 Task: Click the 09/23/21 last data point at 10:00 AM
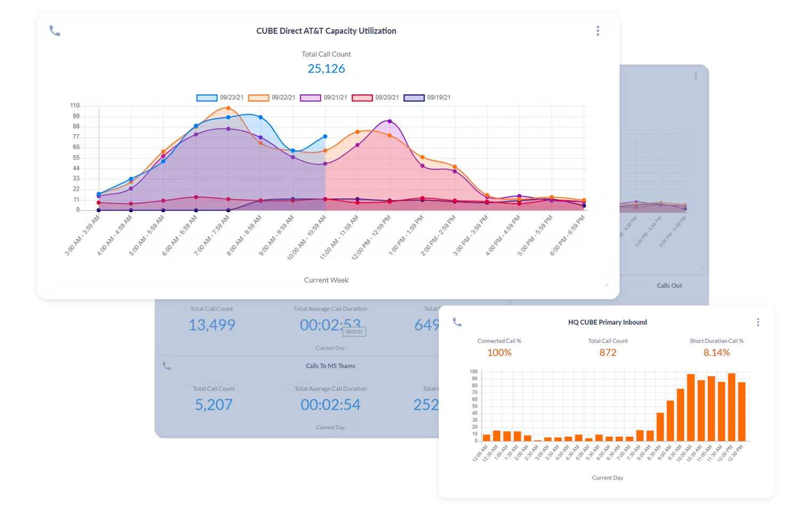click(325, 137)
